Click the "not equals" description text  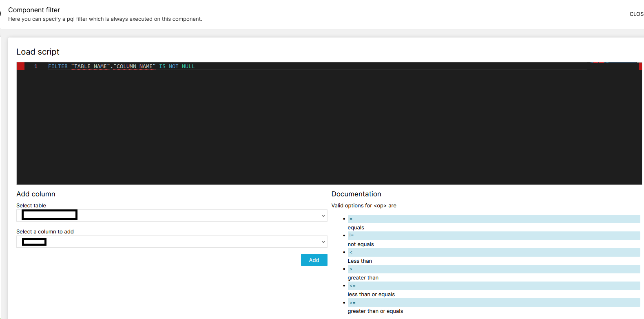[x=361, y=244]
